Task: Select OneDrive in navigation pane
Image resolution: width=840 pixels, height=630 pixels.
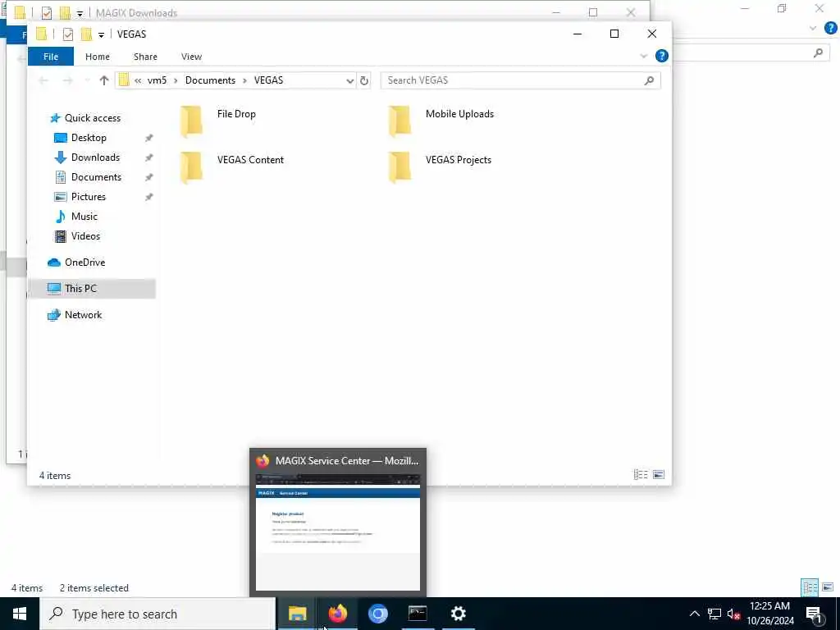Action: pyautogui.click(x=84, y=262)
